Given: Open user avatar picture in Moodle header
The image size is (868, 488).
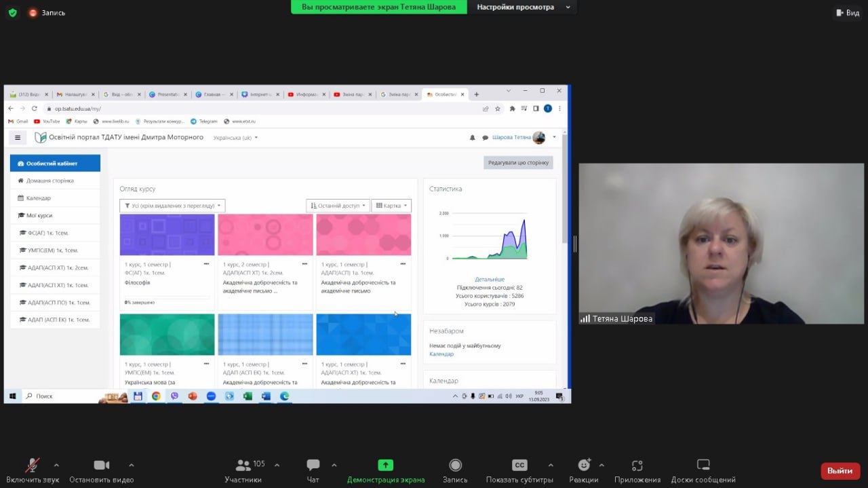Looking at the screenshot, I should 539,138.
